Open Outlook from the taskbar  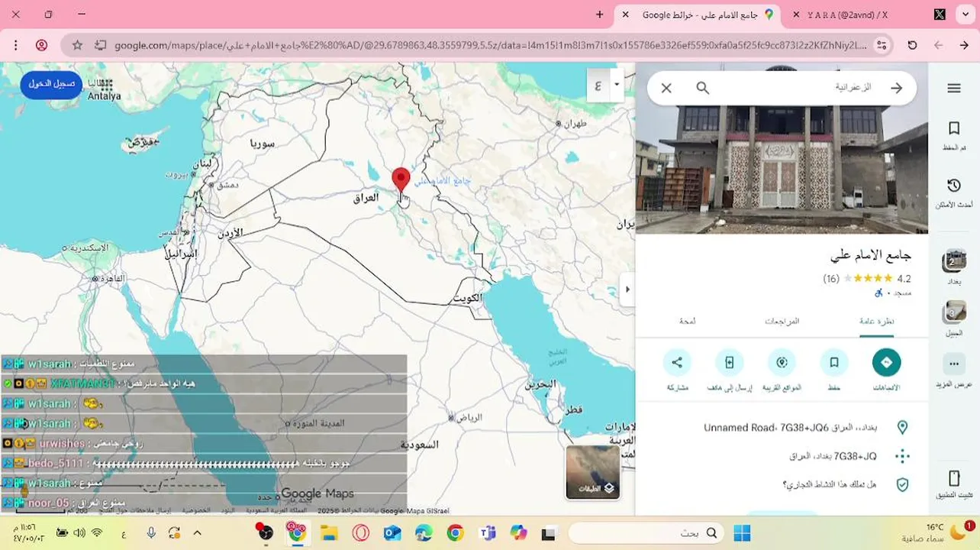pos(392,532)
